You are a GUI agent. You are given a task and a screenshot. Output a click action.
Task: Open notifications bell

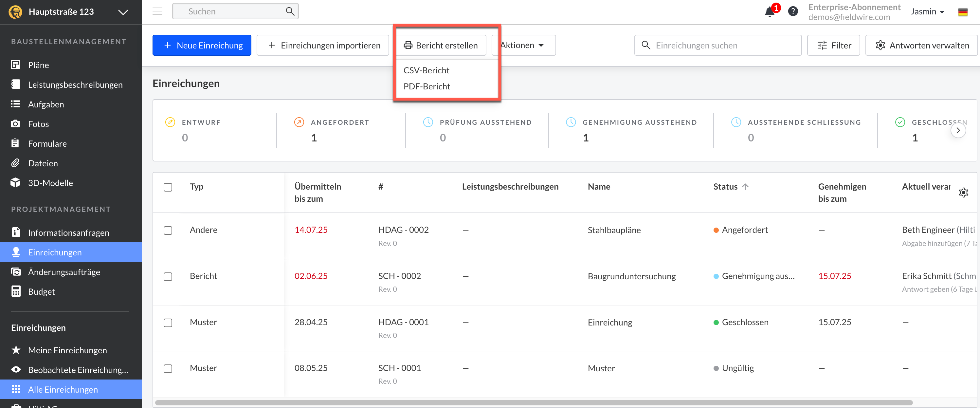pos(770,12)
